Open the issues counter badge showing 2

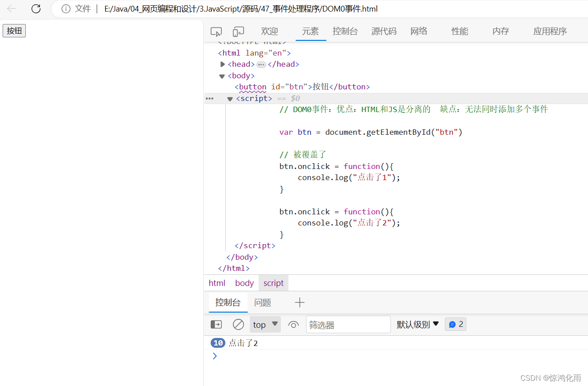(456, 324)
